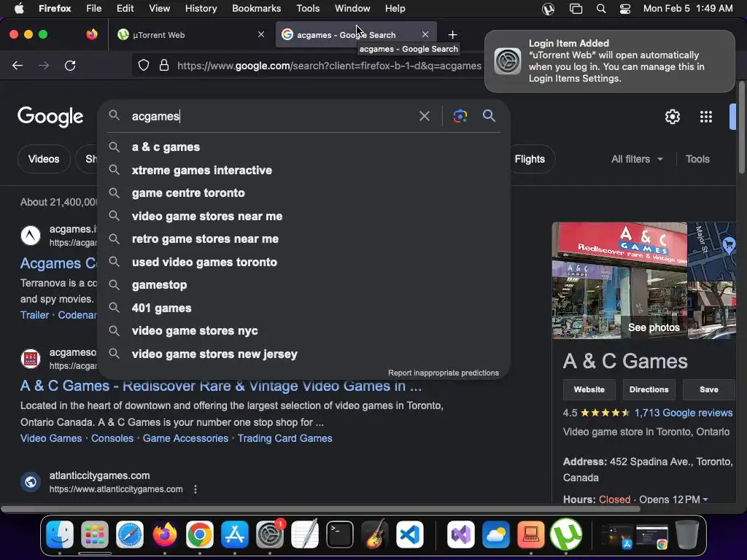
Task: Expand the hours dropdown next to Opens 12 PM
Action: click(x=705, y=499)
